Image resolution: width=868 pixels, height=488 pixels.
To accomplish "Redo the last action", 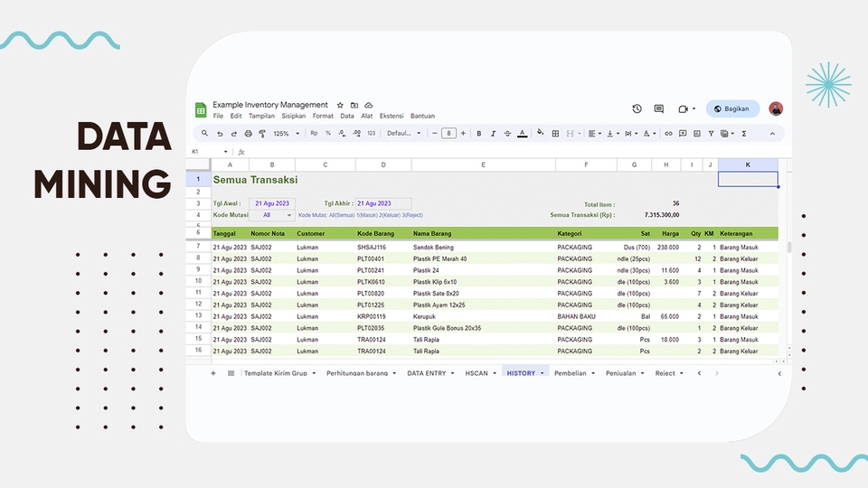I will (x=233, y=134).
